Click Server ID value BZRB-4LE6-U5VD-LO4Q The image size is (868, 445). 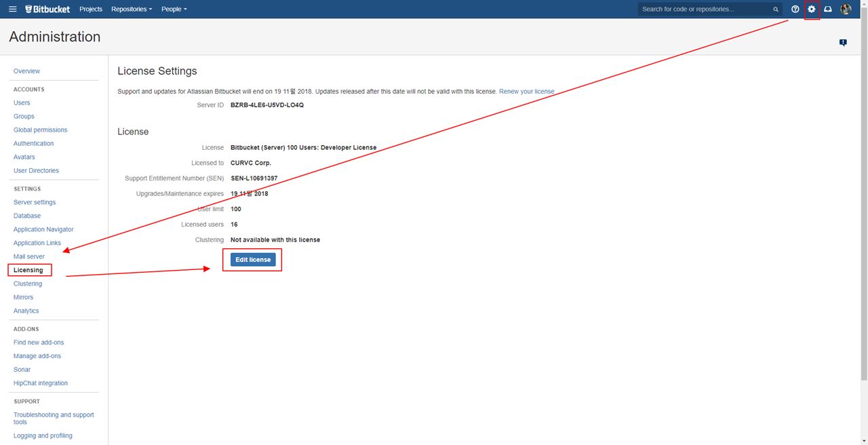267,106
